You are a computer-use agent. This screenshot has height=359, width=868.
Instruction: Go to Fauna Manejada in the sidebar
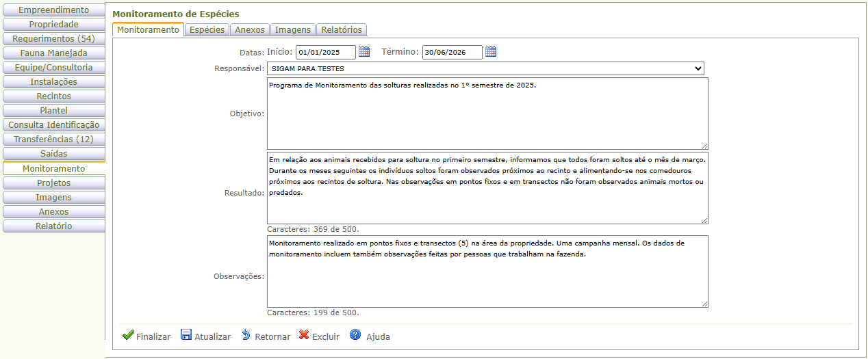point(53,53)
